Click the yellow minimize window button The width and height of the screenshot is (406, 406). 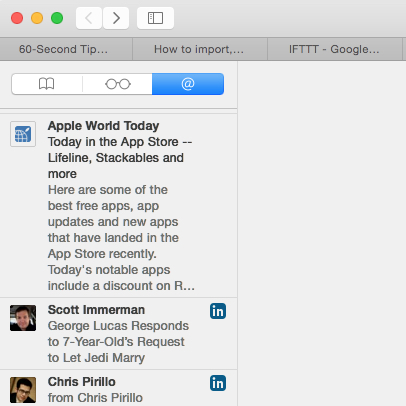pos(37,18)
